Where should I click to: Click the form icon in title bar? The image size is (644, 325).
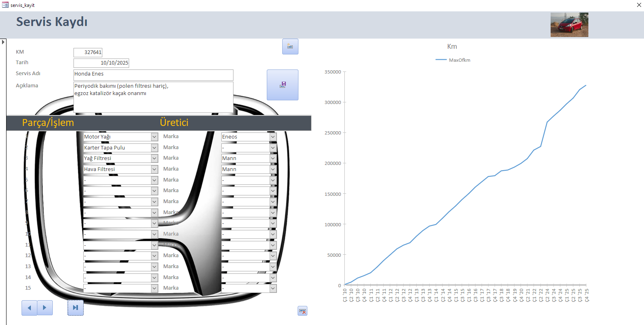(x=5, y=5)
